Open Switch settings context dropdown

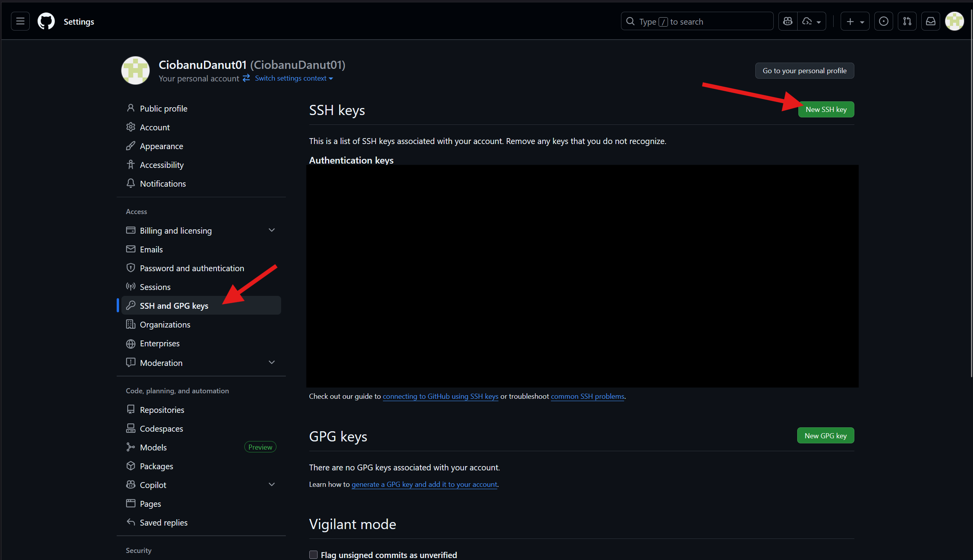pyautogui.click(x=294, y=78)
